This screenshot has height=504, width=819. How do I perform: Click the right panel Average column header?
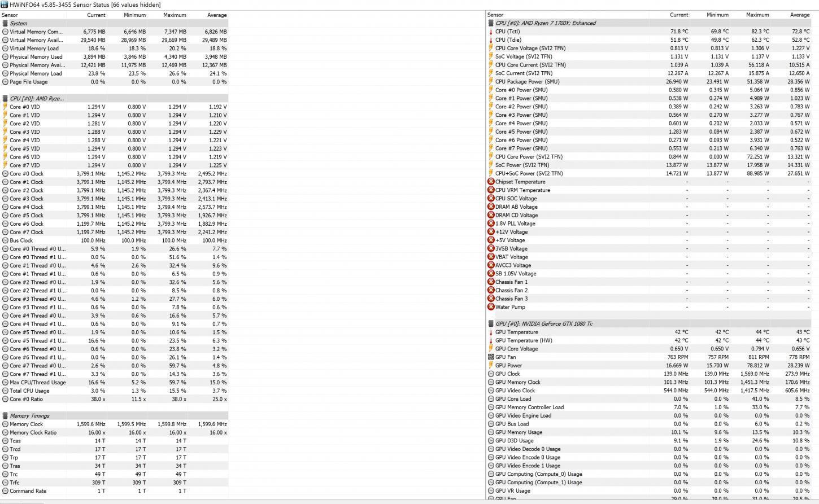click(x=791, y=15)
